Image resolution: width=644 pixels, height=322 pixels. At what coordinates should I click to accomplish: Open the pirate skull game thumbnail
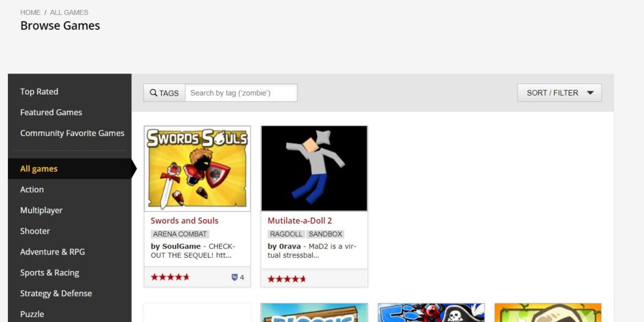(x=431, y=313)
